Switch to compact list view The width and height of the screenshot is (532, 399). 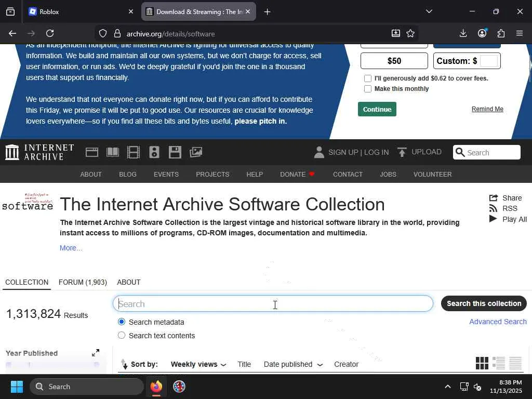pos(515,363)
